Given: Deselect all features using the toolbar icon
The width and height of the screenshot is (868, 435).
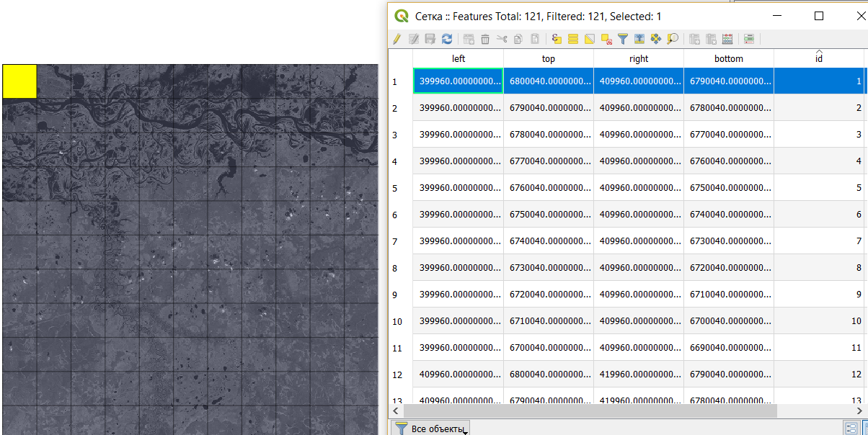Looking at the screenshot, I should click(606, 39).
